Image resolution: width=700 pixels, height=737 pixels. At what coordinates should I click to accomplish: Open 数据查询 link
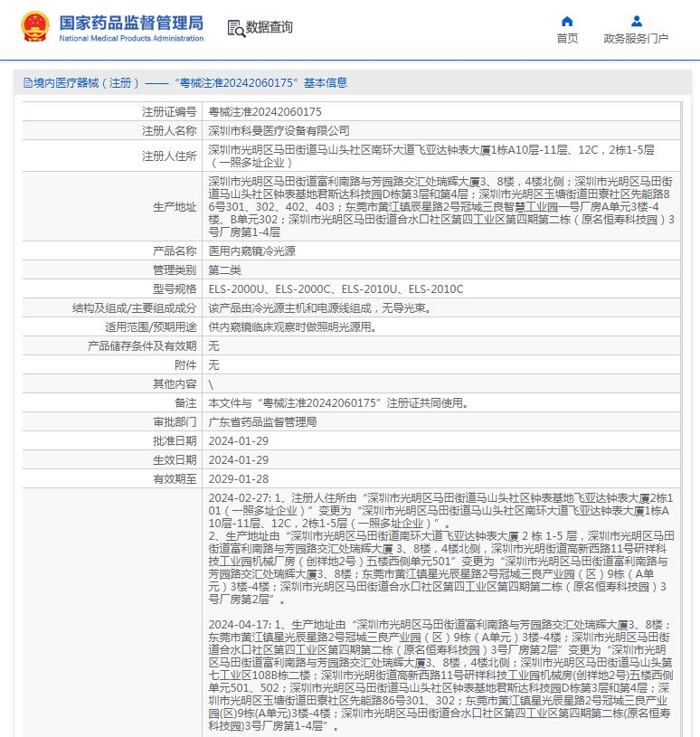pyautogui.click(x=270, y=27)
